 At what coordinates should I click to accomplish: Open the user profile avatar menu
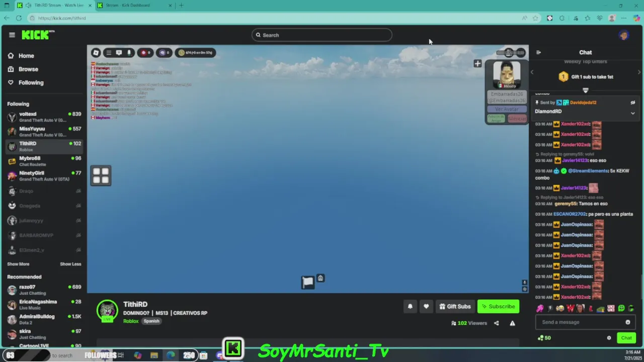pos(624,35)
